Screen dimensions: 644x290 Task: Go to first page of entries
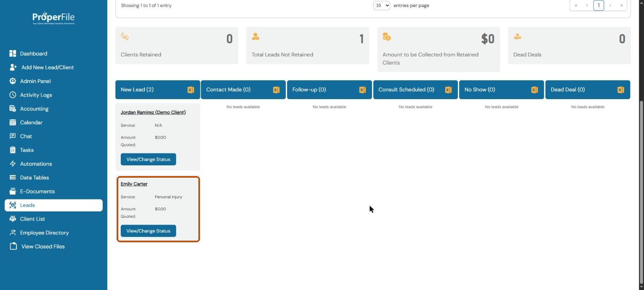click(576, 5)
